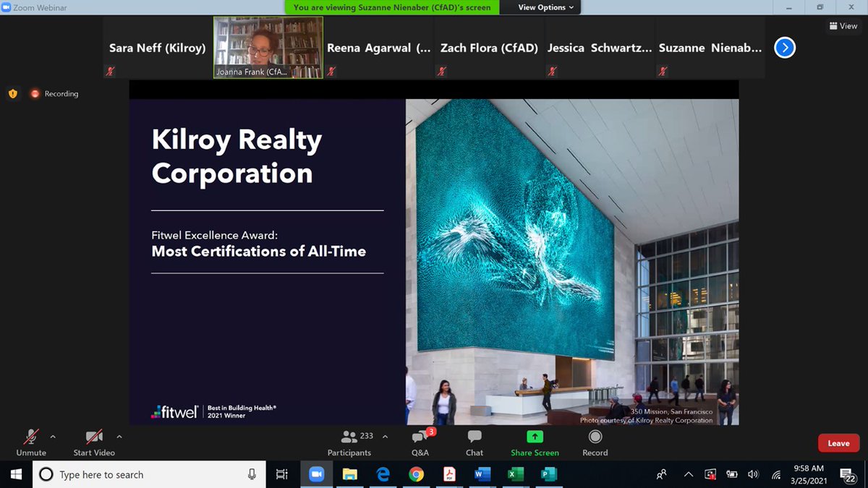
Task: Unmute the microphone
Action: pos(31,442)
